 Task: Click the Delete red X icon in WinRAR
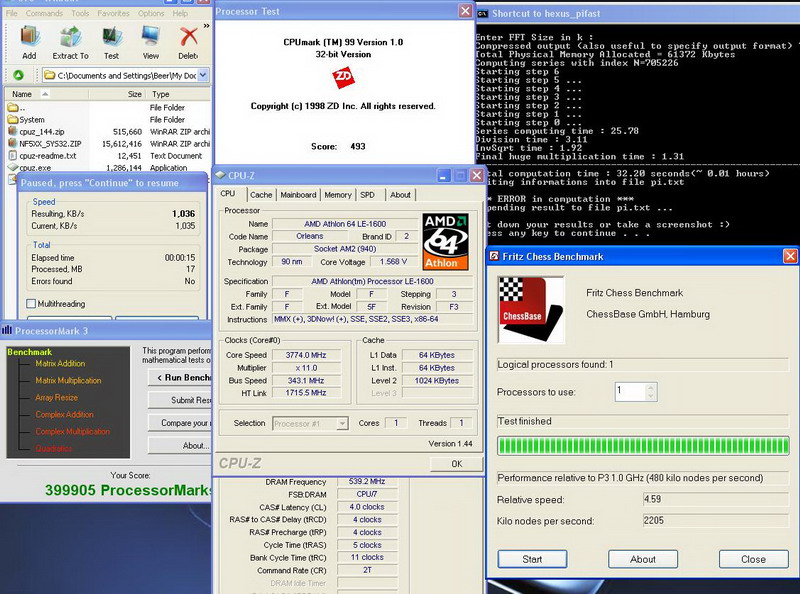tap(188, 37)
